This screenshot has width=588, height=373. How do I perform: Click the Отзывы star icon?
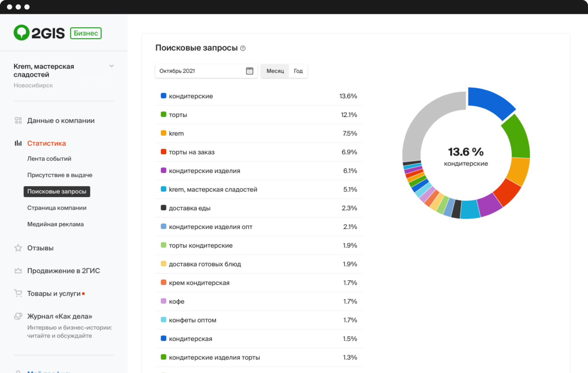(x=18, y=248)
